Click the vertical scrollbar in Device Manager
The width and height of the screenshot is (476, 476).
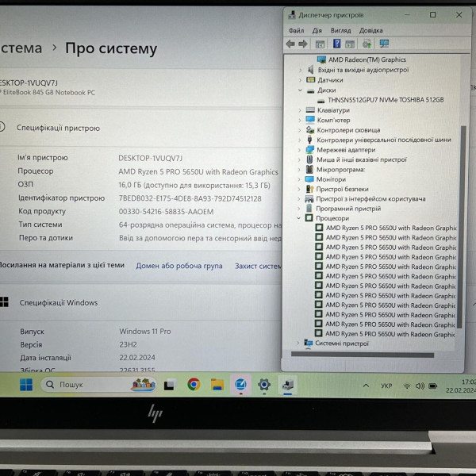pyautogui.click(x=463, y=226)
